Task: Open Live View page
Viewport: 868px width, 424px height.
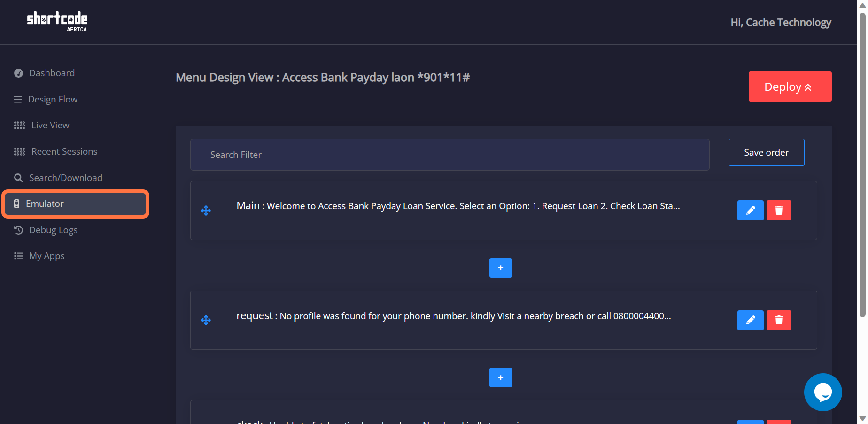Action: click(50, 125)
